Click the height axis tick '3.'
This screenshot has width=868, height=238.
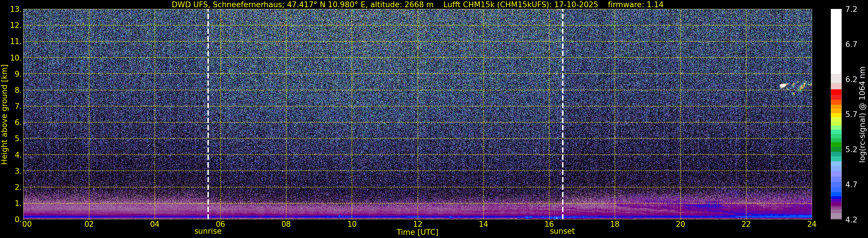pyautogui.click(x=18, y=171)
